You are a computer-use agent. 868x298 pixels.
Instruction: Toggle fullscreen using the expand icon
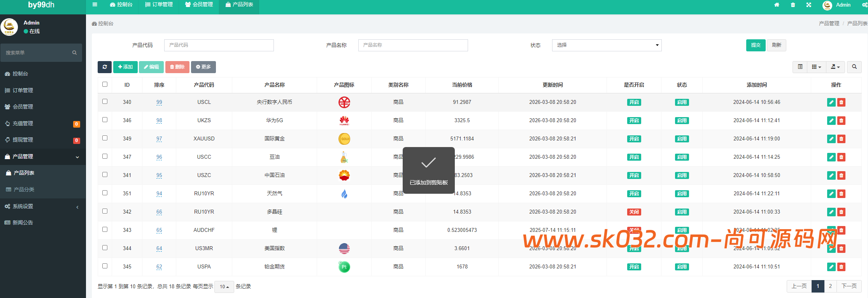[x=809, y=5]
